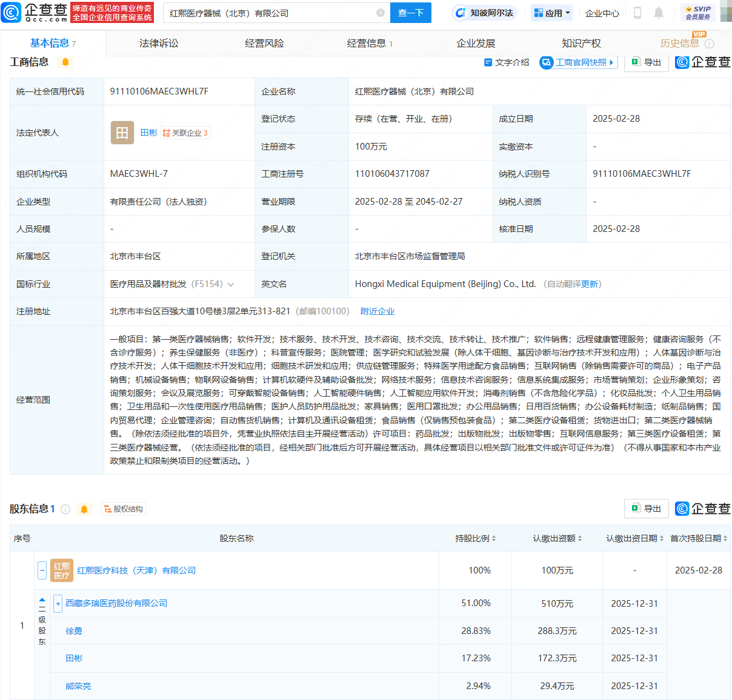Screen dimensions: 732x700
Task: Switch to the 企业发展 tab
Action: tap(476, 43)
